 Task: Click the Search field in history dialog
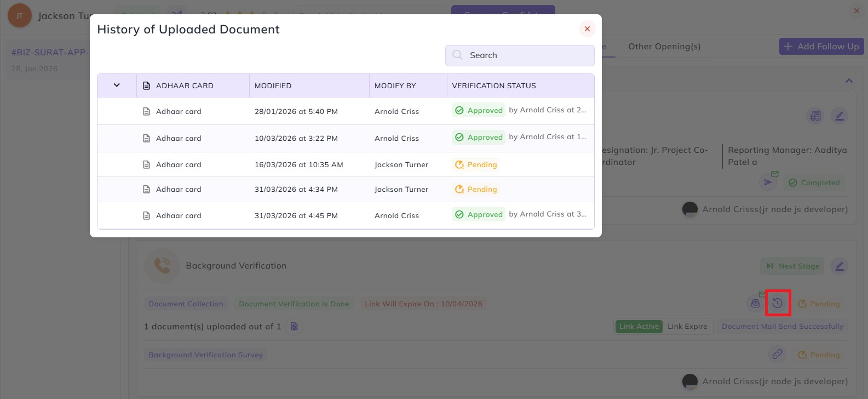[520, 55]
